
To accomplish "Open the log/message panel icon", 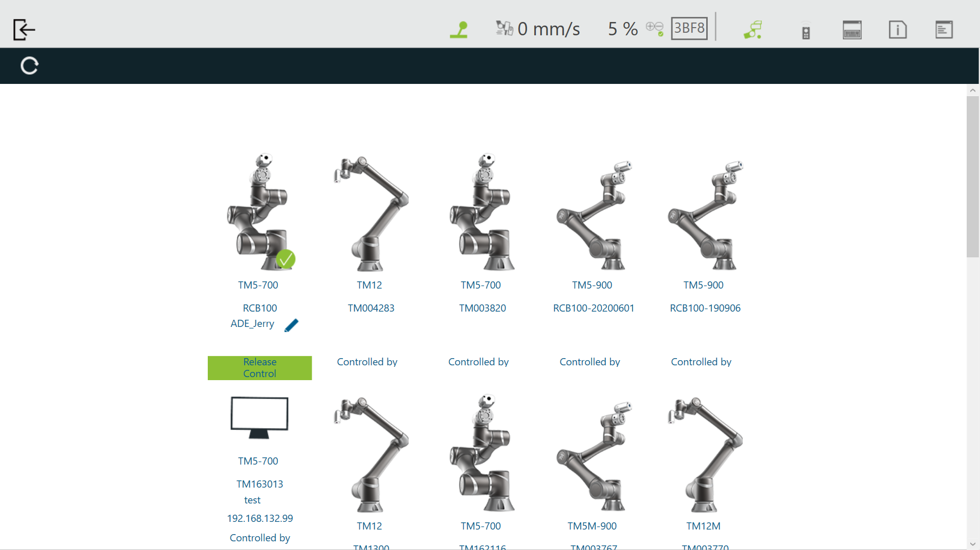I will click(x=944, y=30).
